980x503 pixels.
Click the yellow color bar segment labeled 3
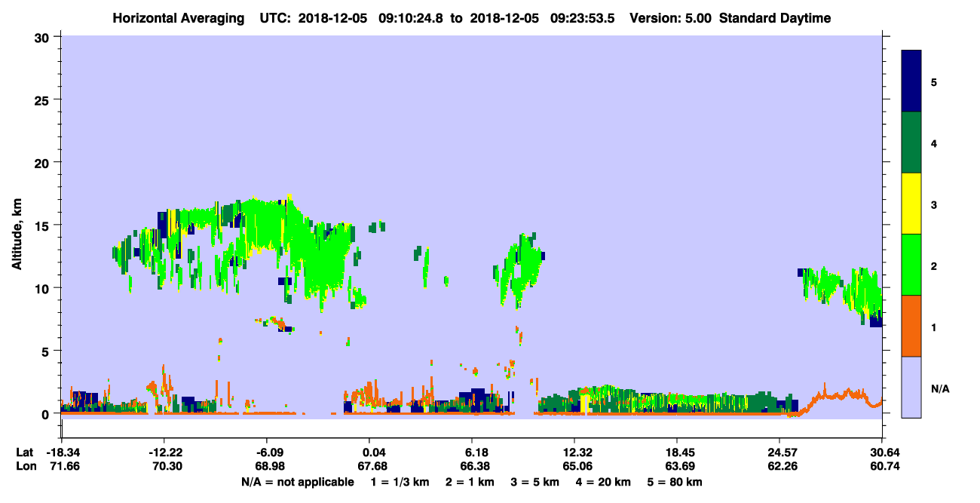911,204
